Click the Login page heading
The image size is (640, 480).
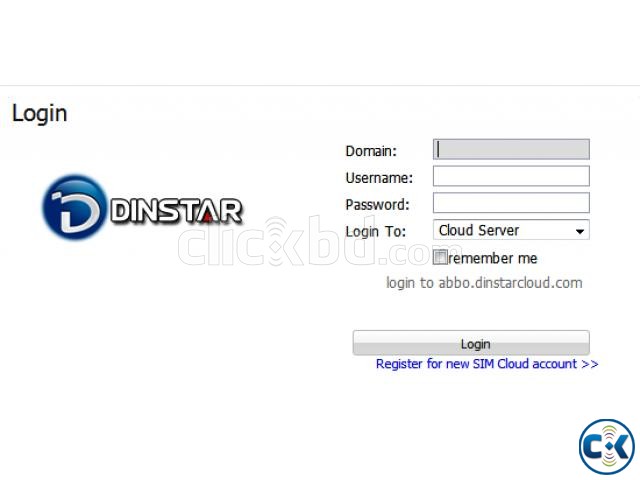40,114
